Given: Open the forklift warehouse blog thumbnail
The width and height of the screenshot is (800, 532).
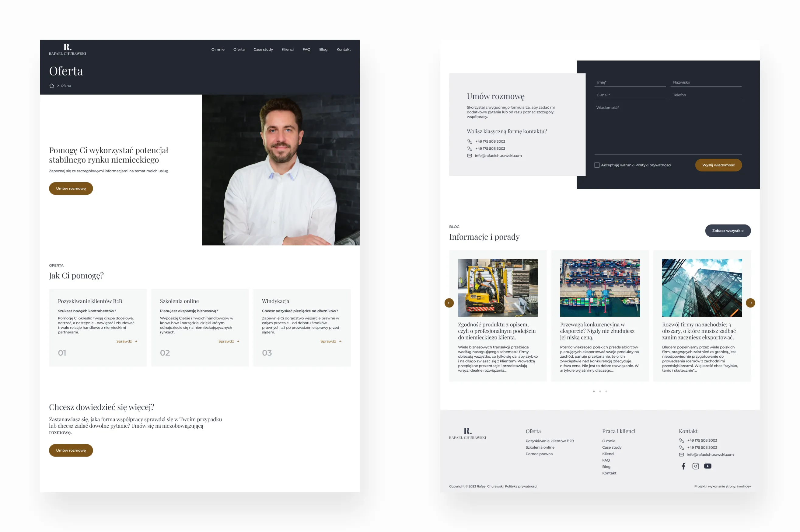Looking at the screenshot, I should (498, 288).
